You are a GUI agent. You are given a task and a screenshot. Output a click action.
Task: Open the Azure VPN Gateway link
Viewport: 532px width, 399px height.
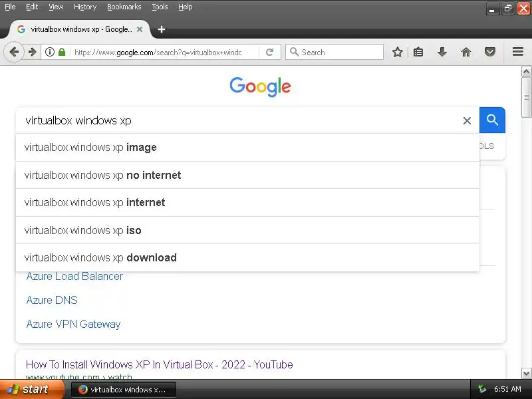click(x=73, y=324)
